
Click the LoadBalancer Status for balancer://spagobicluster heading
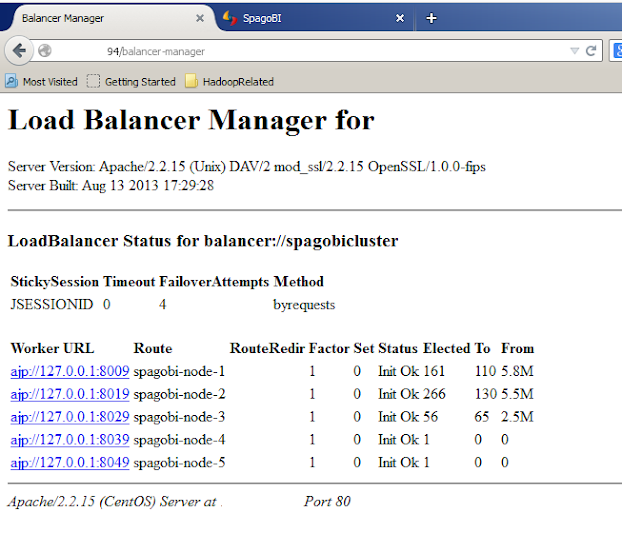(x=203, y=242)
